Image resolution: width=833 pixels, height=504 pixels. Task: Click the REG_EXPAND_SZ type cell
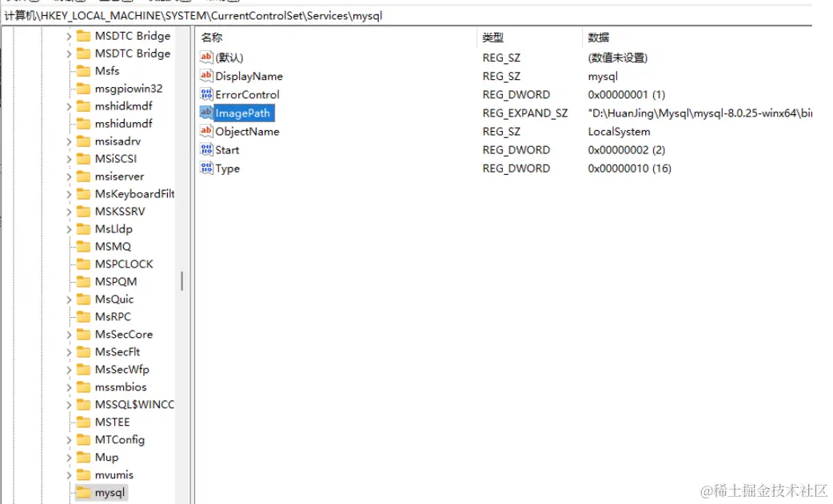pos(525,113)
